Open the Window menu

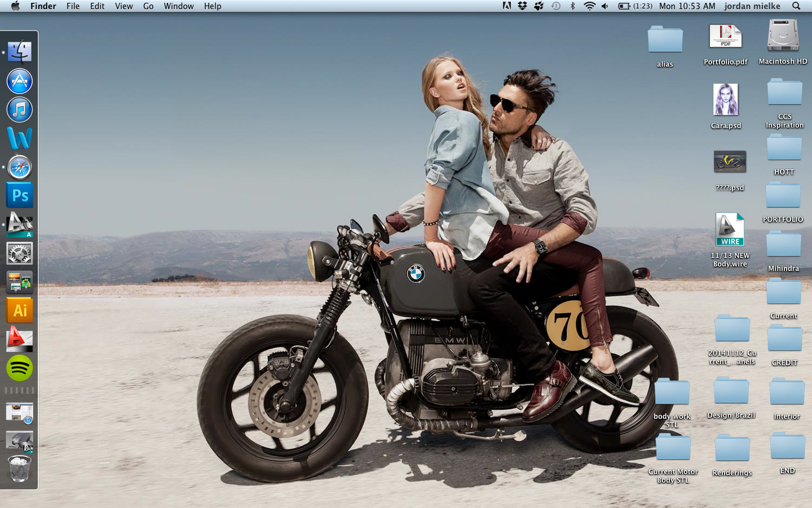[x=179, y=6]
